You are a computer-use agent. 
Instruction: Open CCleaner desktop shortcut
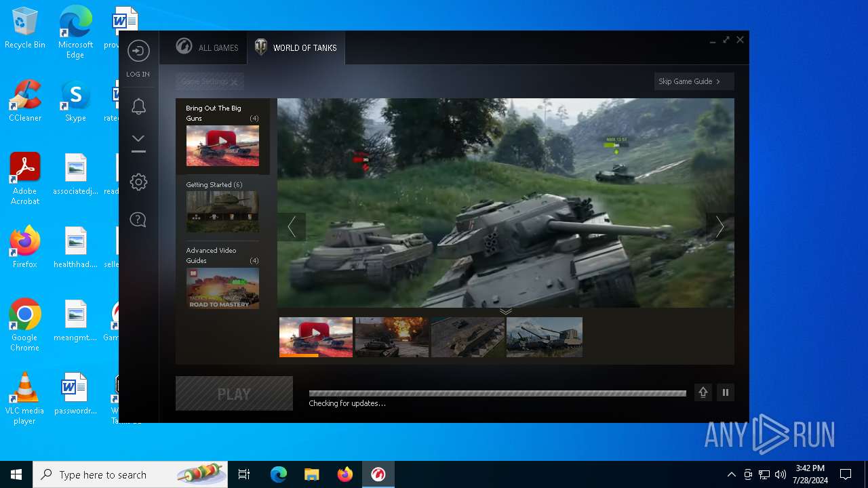pos(25,101)
